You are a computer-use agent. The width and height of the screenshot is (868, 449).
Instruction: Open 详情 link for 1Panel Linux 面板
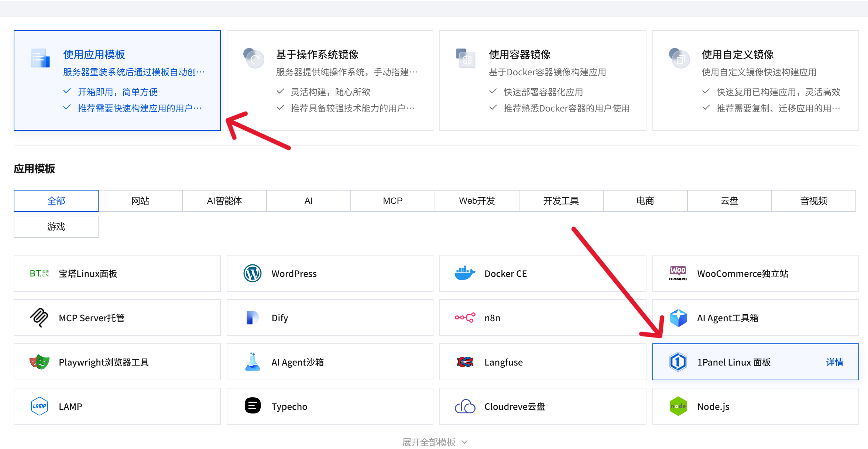point(834,362)
